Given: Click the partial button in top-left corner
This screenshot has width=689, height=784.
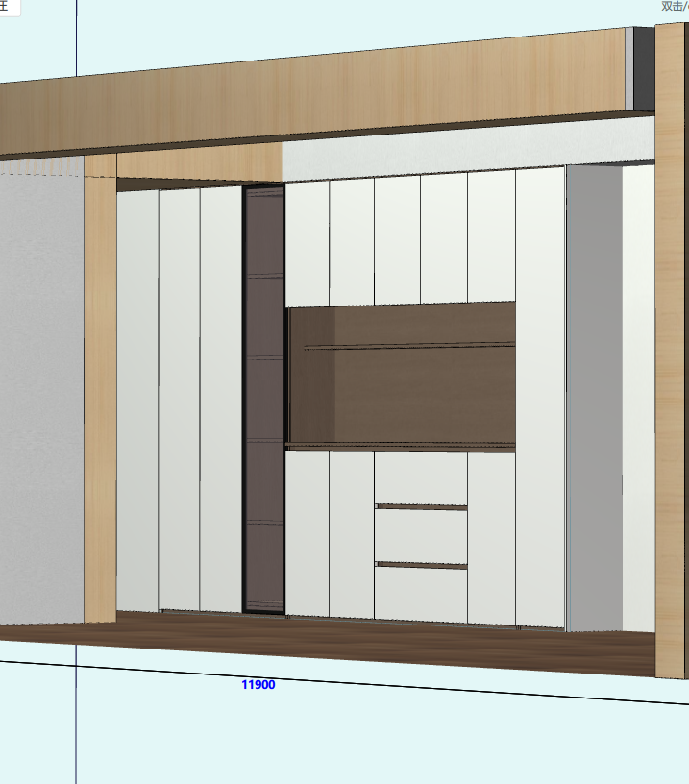Looking at the screenshot, I should click(x=9, y=7).
